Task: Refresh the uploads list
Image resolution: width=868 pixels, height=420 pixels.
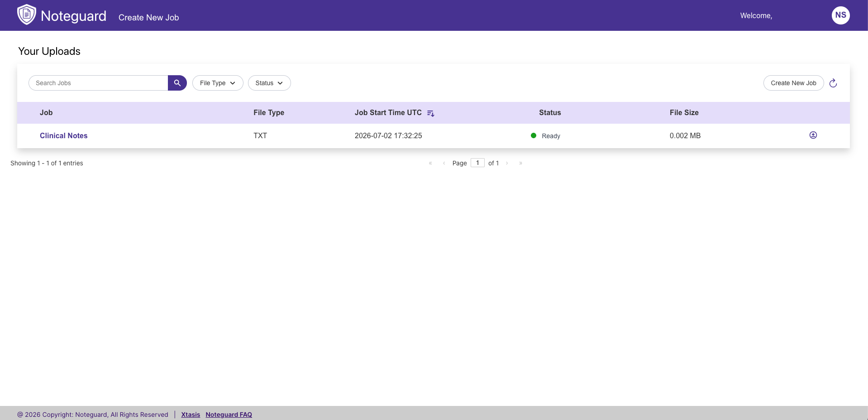Action: pyautogui.click(x=833, y=83)
